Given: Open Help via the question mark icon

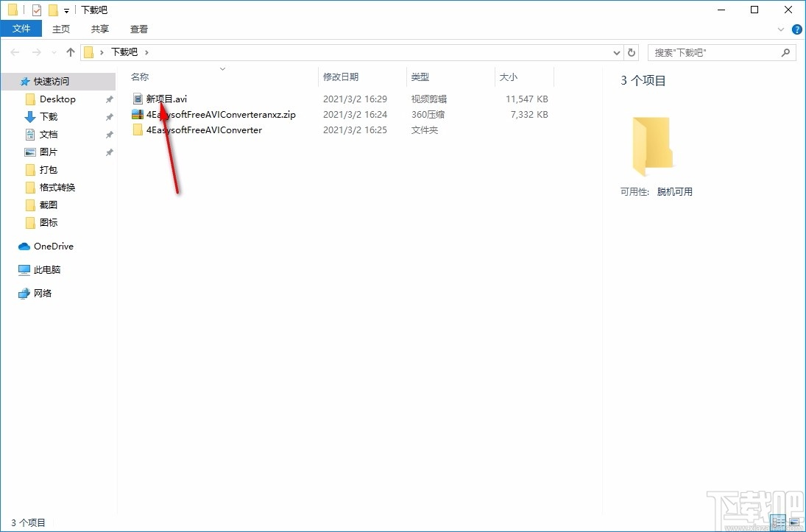Looking at the screenshot, I should click(797, 29).
